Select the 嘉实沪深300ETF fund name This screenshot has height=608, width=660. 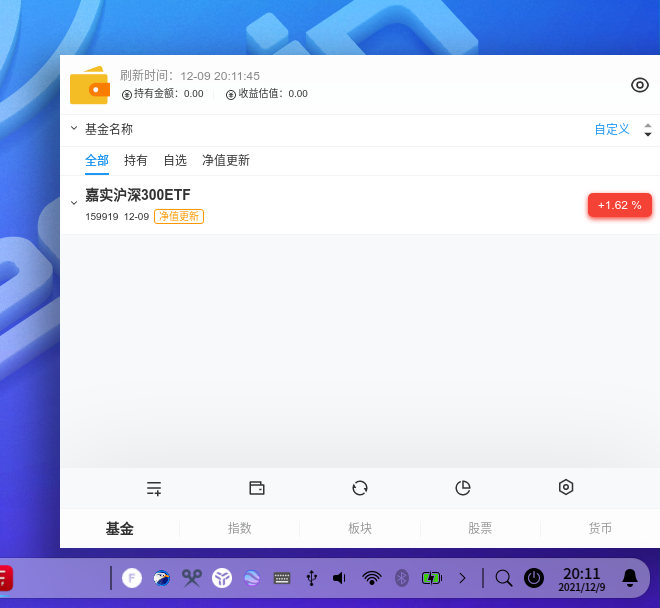click(x=138, y=195)
